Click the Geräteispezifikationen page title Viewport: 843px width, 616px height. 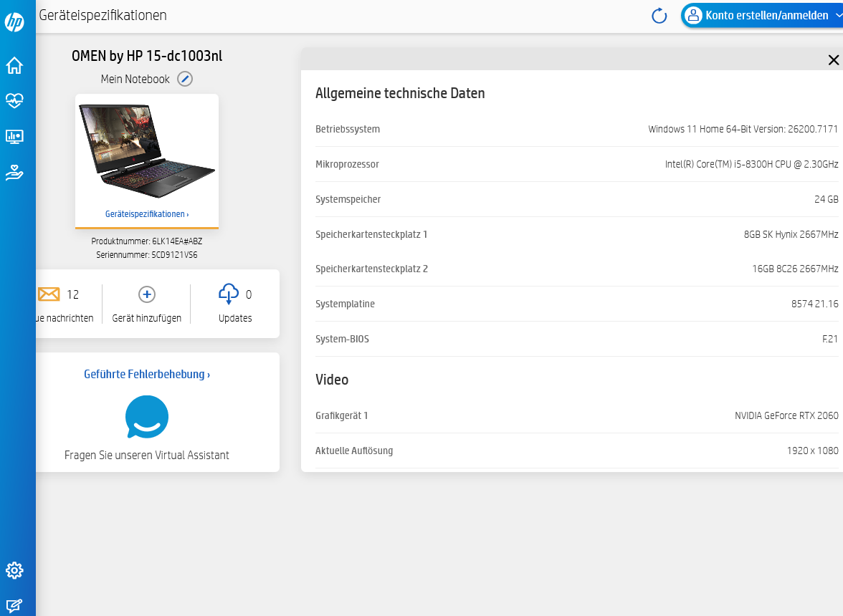click(103, 15)
